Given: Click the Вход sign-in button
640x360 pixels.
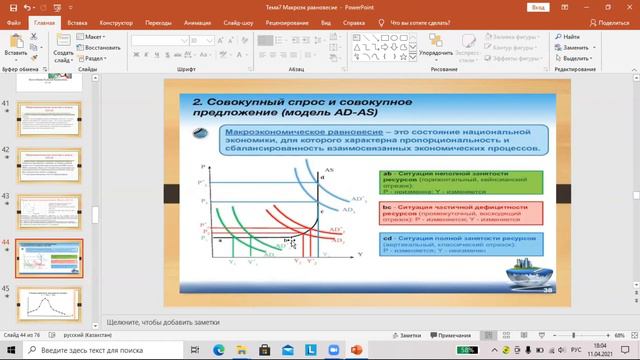Looking at the screenshot, I should [538, 7].
